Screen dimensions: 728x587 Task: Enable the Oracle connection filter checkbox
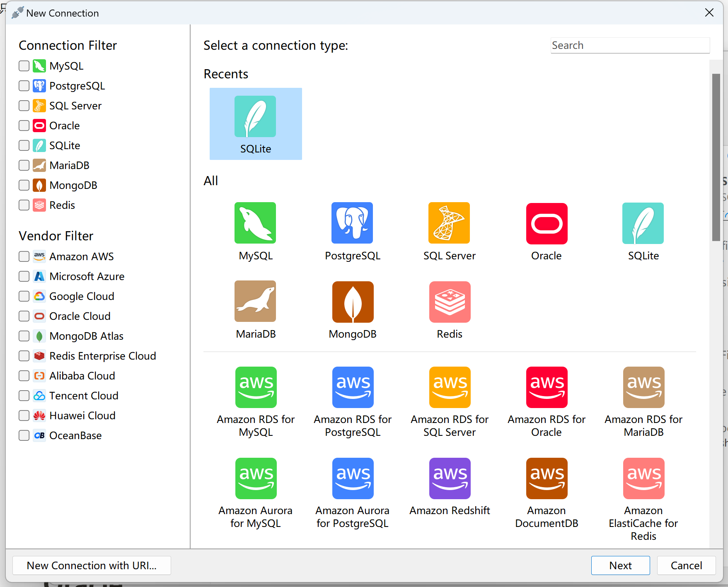coord(24,126)
